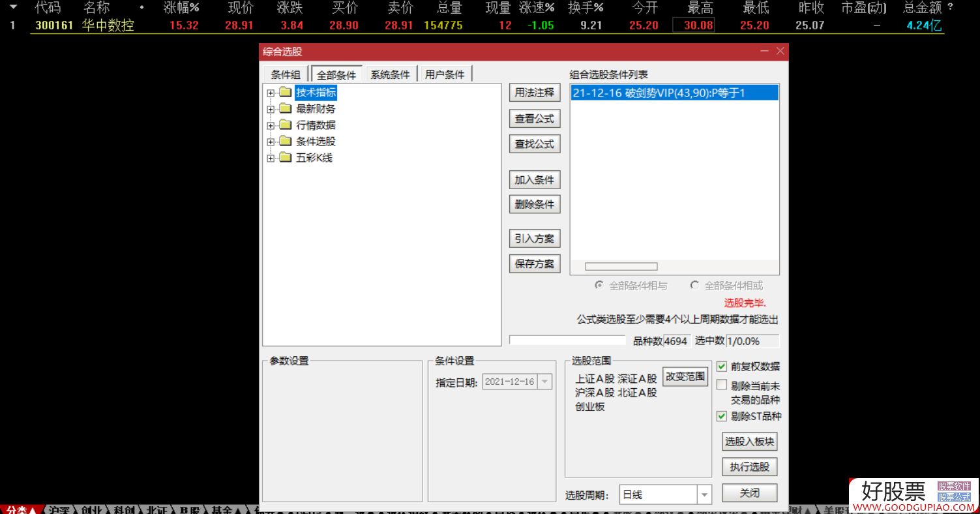Click the 行情数据 folder icon
This screenshot has height=514, width=980.
pos(285,125)
